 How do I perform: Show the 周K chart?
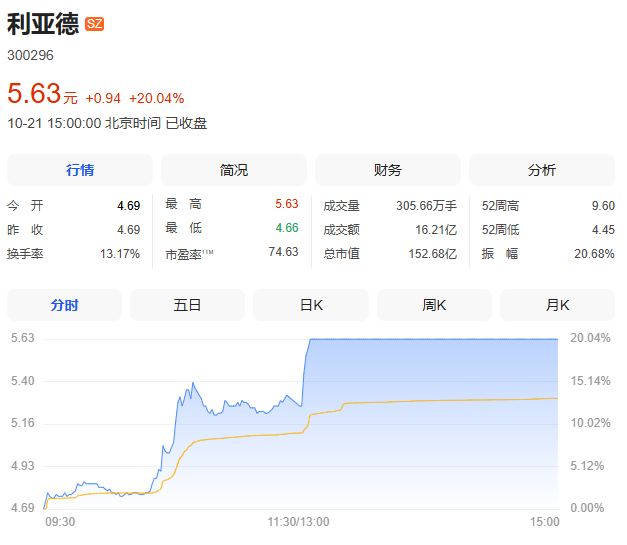(434, 305)
